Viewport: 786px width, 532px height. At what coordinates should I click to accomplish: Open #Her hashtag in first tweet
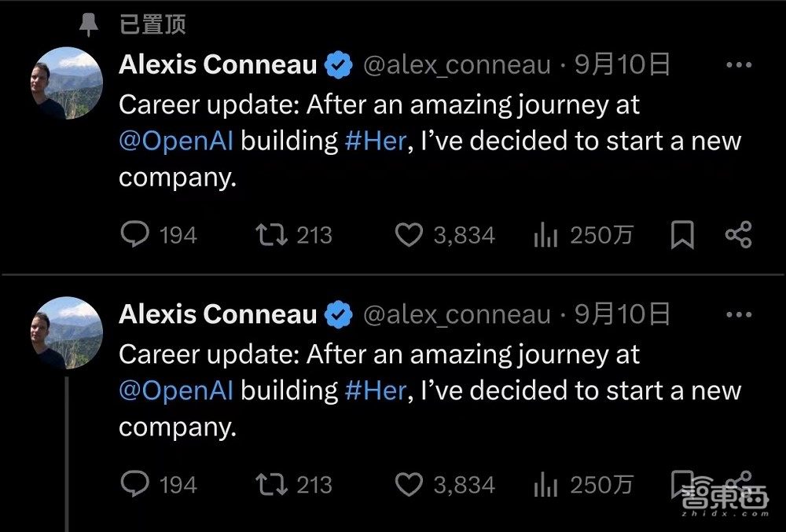point(376,141)
